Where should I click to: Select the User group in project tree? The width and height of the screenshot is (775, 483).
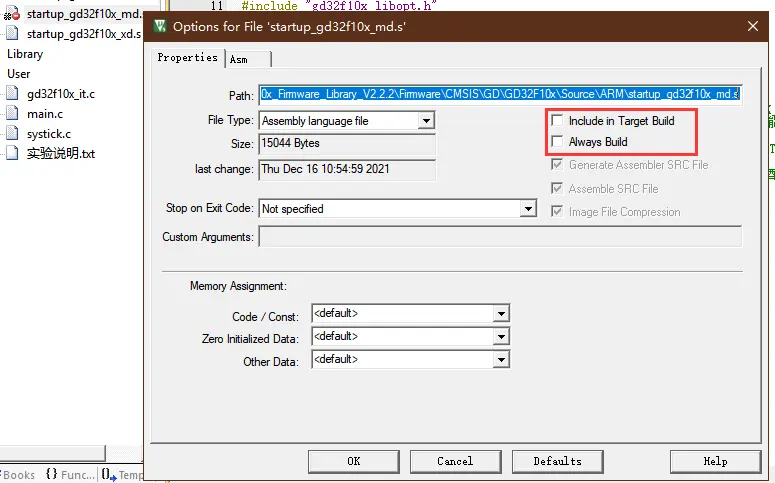(x=19, y=74)
